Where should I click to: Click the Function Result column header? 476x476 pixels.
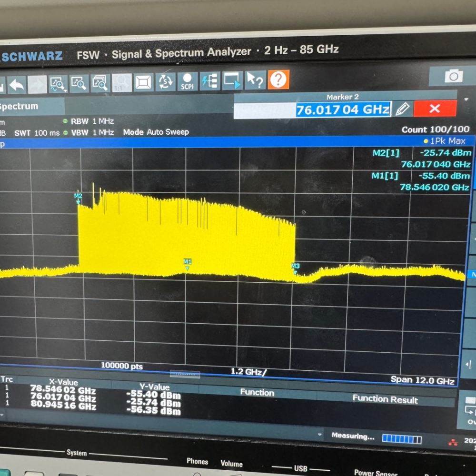click(385, 399)
